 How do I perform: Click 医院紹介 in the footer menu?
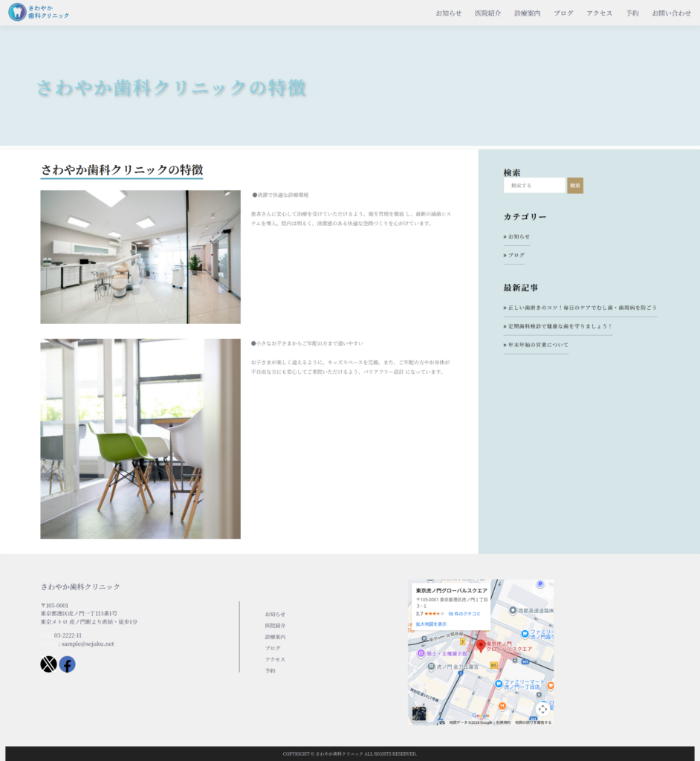[275, 626]
